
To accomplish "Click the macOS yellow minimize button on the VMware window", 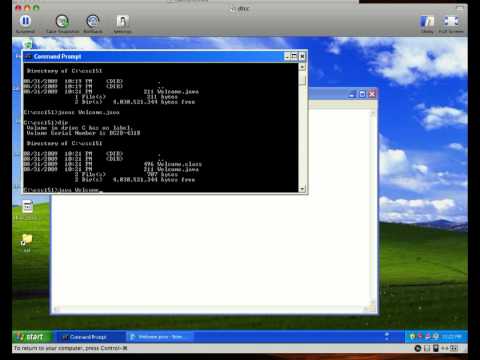I will coord(28,8).
